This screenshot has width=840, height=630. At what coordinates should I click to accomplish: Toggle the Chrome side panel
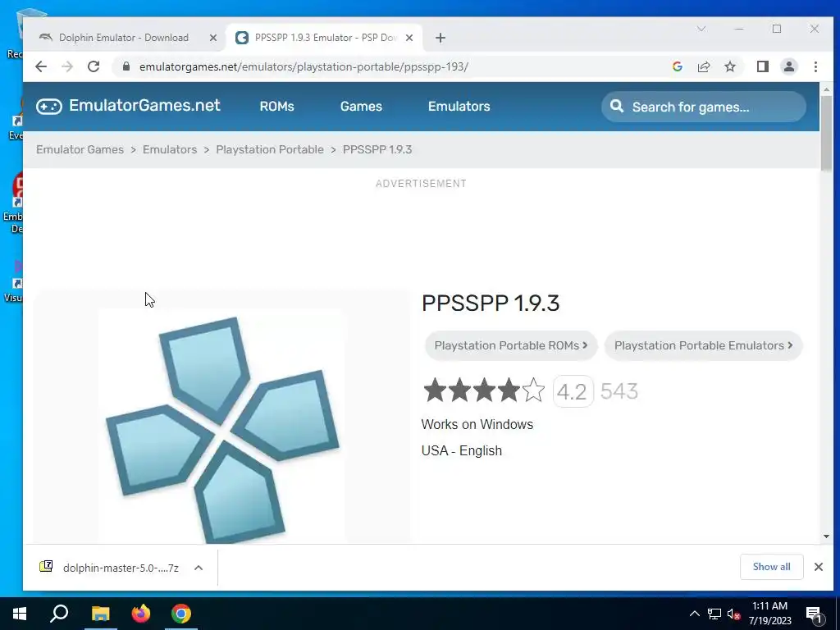click(762, 66)
